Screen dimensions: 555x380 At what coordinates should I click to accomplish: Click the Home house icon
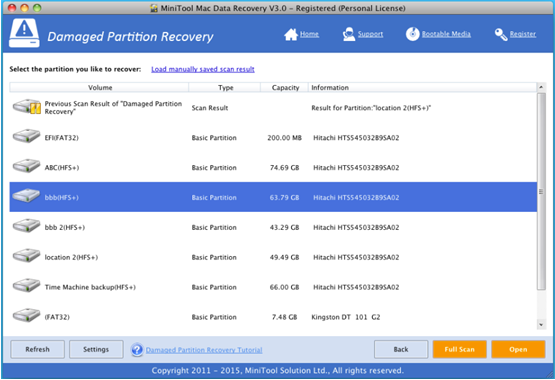coord(291,34)
